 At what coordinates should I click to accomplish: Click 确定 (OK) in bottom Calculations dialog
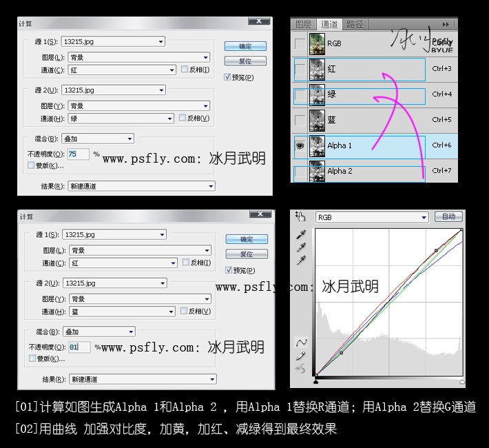pyautogui.click(x=247, y=239)
